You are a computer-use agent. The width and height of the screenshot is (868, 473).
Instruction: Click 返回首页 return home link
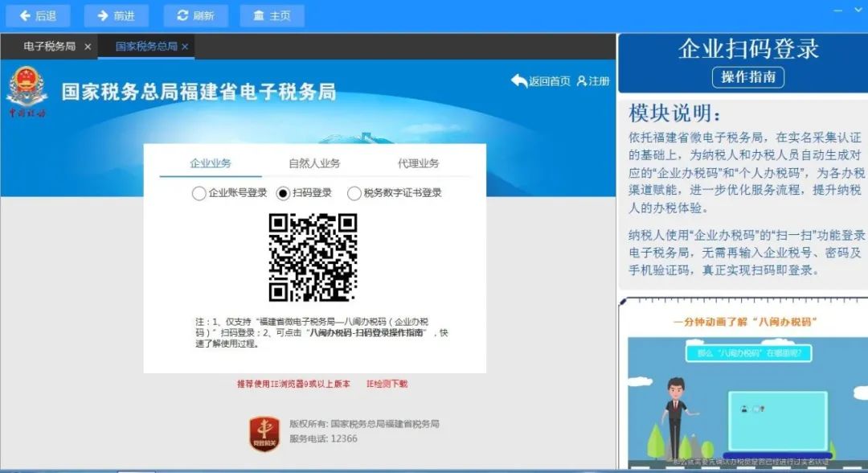pos(540,81)
